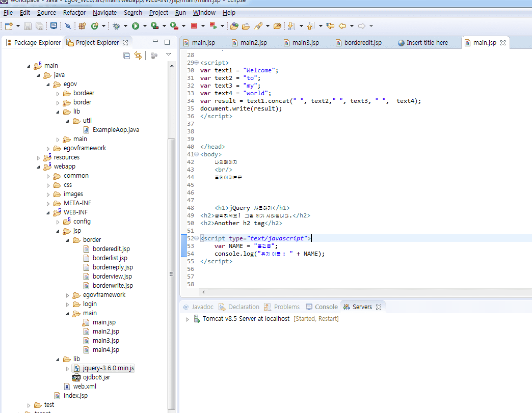Expand the Tomcat v8.5 Server entry
532x413 pixels.
coord(187,319)
